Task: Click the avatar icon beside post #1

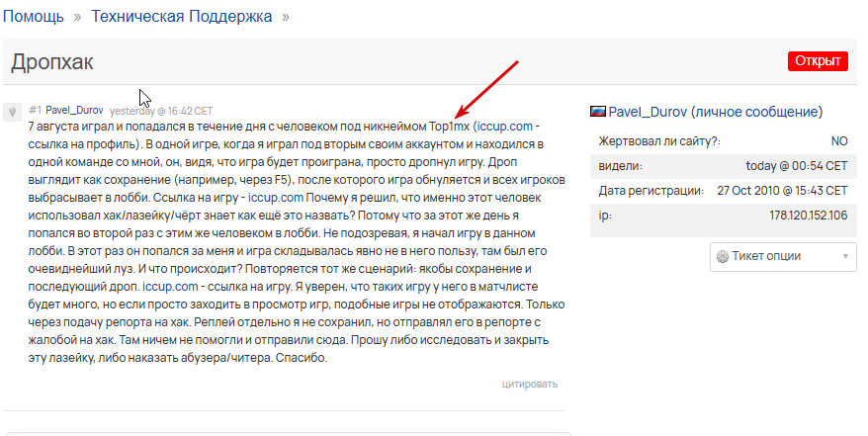Action: (x=12, y=112)
